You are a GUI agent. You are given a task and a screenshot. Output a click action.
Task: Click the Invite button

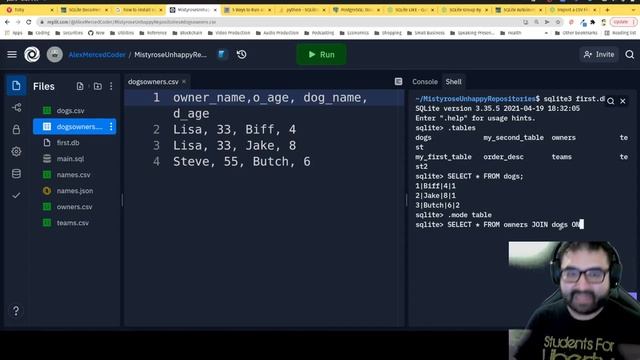pyautogui.click(x=599, y=54)
